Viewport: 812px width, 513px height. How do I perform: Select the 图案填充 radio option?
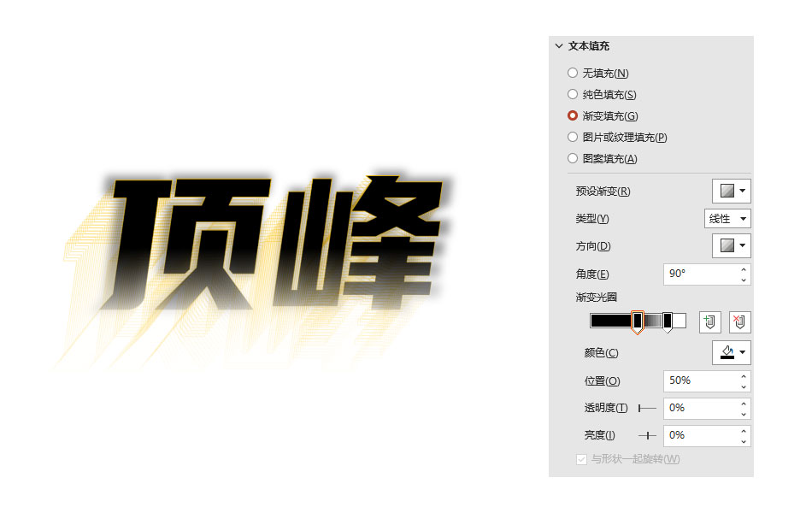click(x=573, y=158)
